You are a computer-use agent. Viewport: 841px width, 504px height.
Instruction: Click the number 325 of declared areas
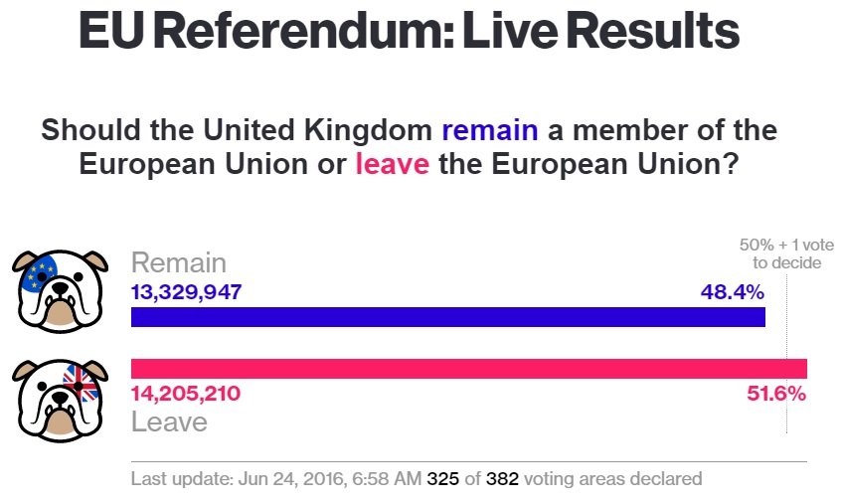(x=442, y=478)
